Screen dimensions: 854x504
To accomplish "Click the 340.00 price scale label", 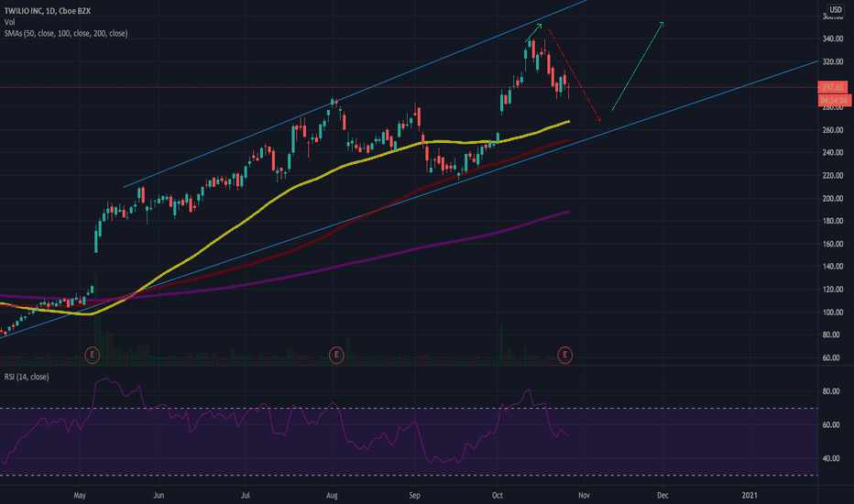I will tap(833, 39).
